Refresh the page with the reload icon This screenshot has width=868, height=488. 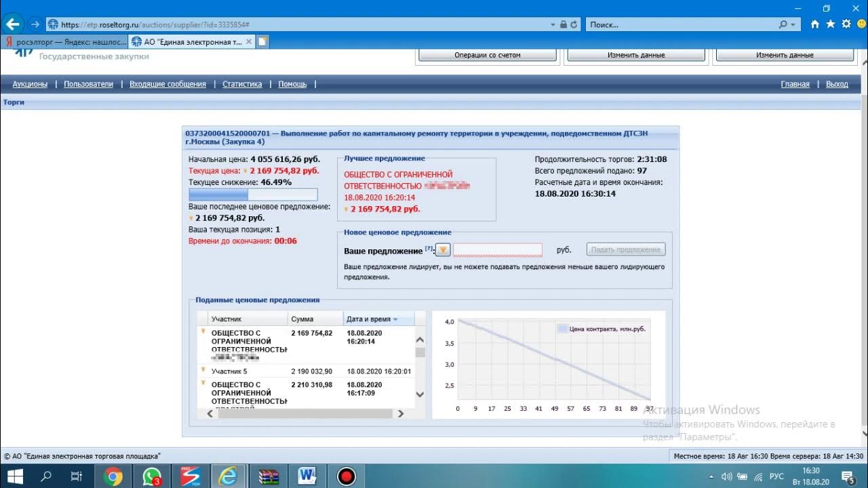pos(574,24)
